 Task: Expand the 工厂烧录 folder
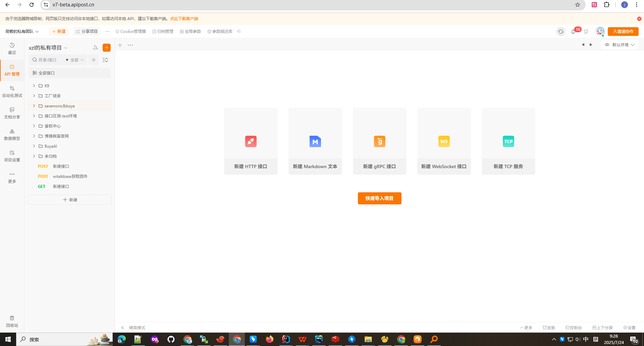(34, 96)
